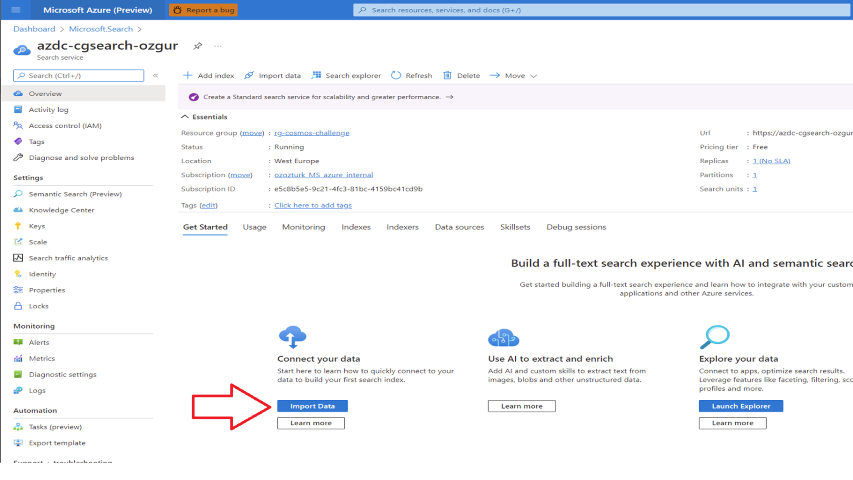853x480 pixels.
Task: Open rg-cosmos-challenge resource group
Action: (x=312, y=133)
